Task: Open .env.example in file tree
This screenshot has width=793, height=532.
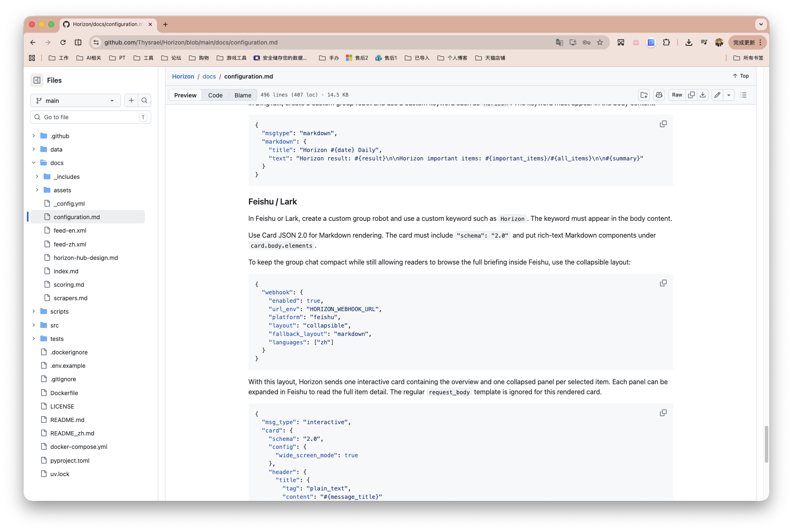Action: [x=68, y=366]
